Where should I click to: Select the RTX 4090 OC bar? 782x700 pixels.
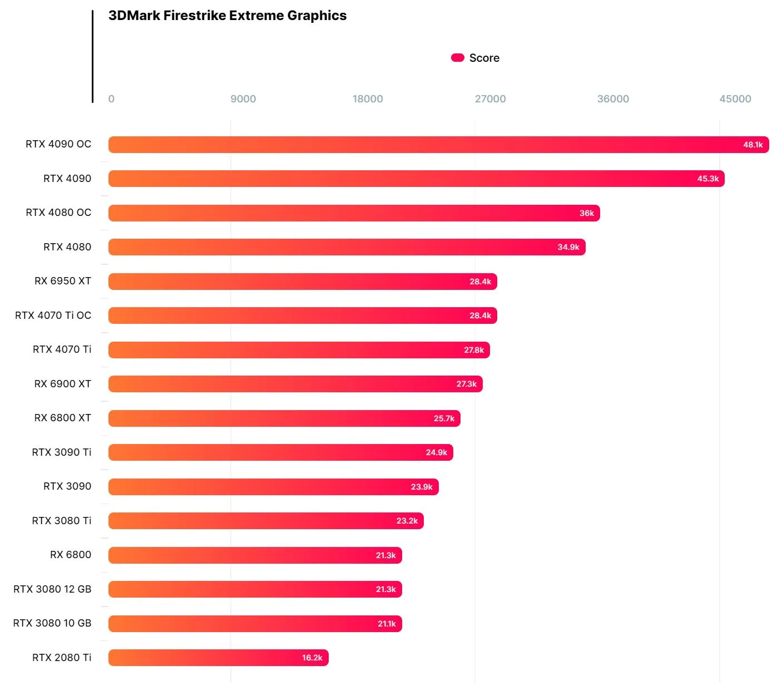[x=439, y=145]
